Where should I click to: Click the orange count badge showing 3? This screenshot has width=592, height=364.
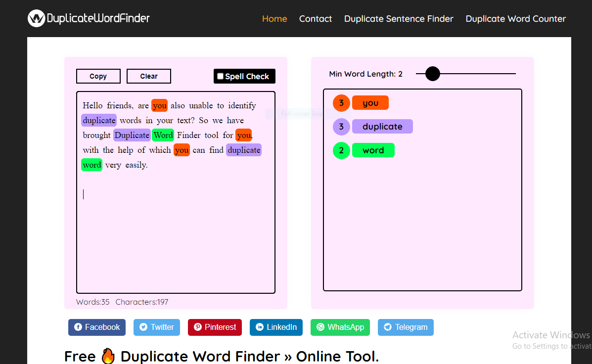tap(341, 103)
